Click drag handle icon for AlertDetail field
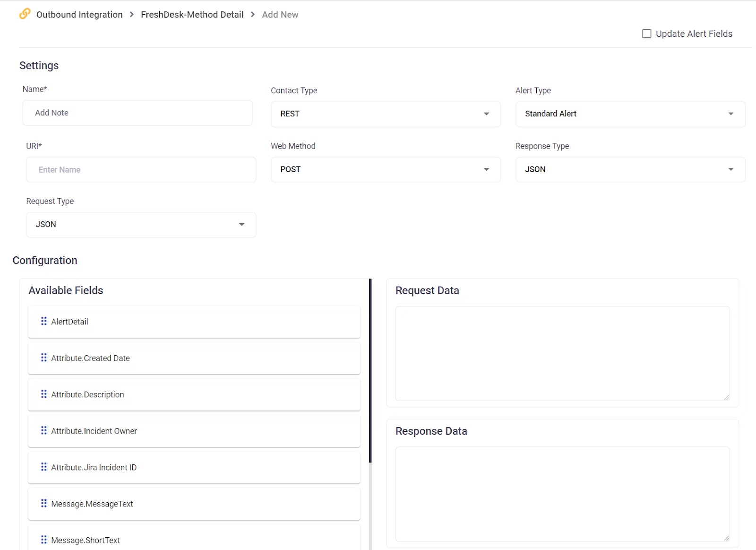Image resolution: width=756 pixels, height=550 pixels. [44, 321]
